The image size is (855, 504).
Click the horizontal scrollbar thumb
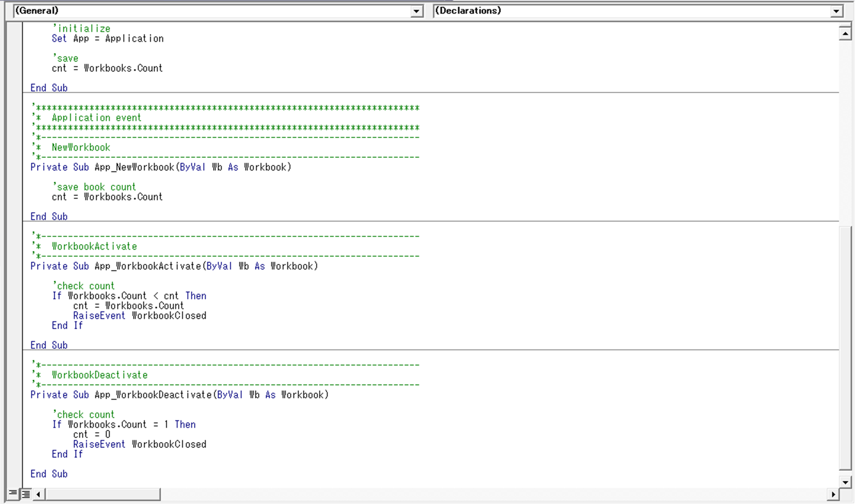[103, 494]
